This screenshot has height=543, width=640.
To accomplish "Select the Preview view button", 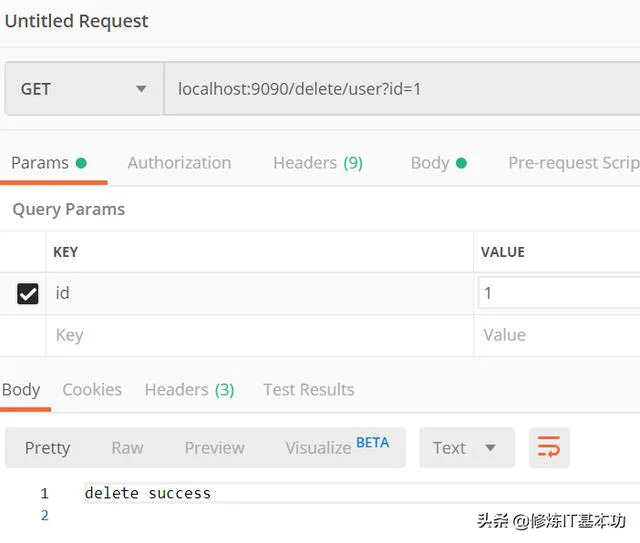I will pos(215,448).
